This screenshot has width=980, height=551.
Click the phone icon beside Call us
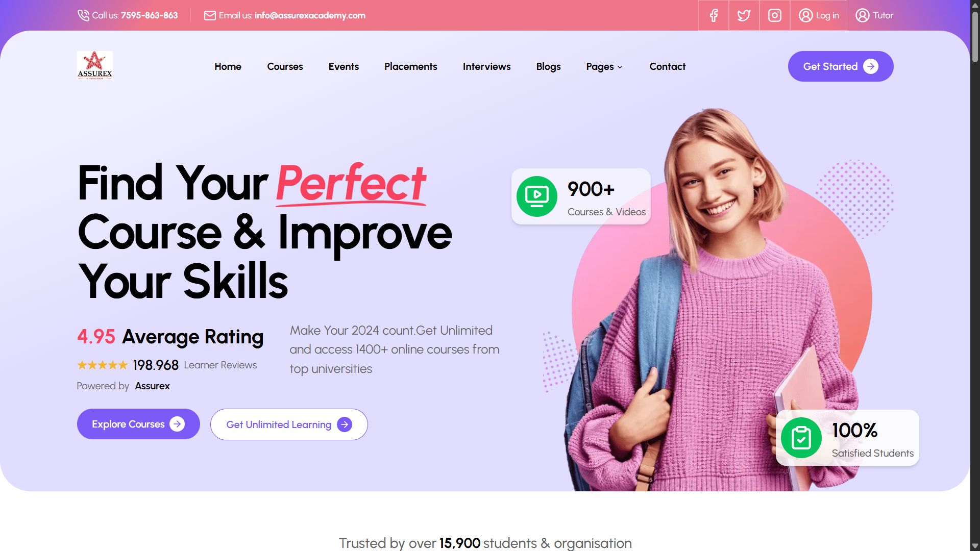pyautogui.click(x=83, y=15)
